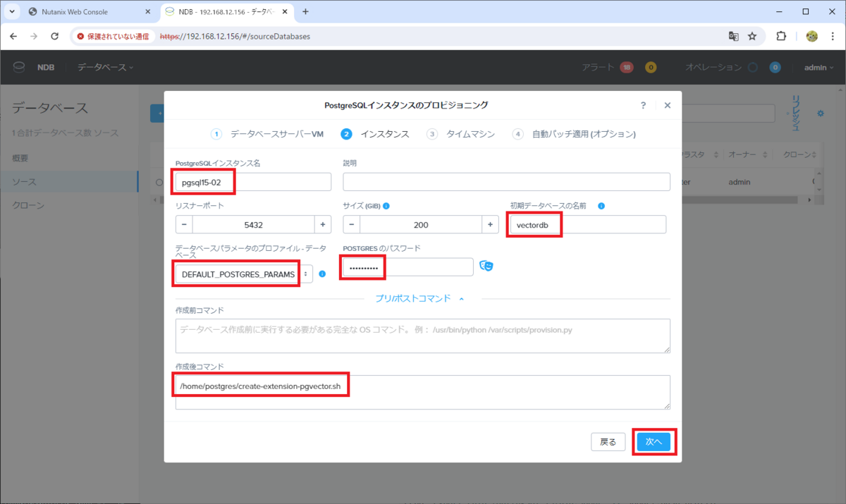This screenshot has height=504, width=846.
Task: Open tab search dropdown arrow
Action: [12, 12]
